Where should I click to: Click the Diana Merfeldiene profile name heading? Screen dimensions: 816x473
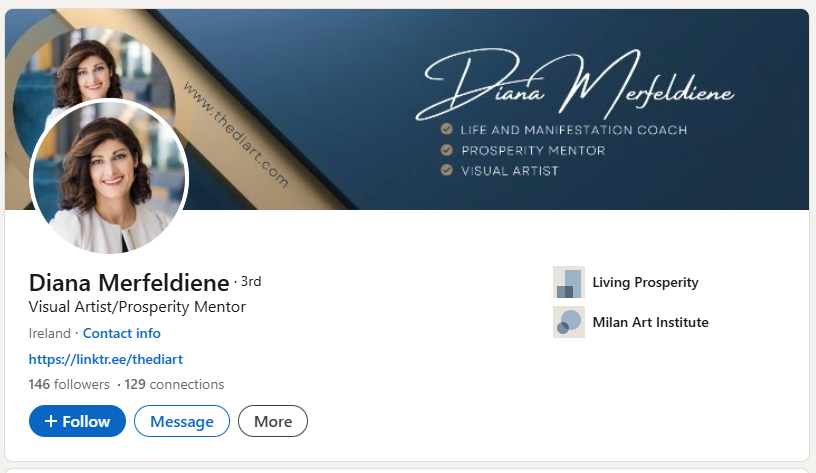pos(129,283)
